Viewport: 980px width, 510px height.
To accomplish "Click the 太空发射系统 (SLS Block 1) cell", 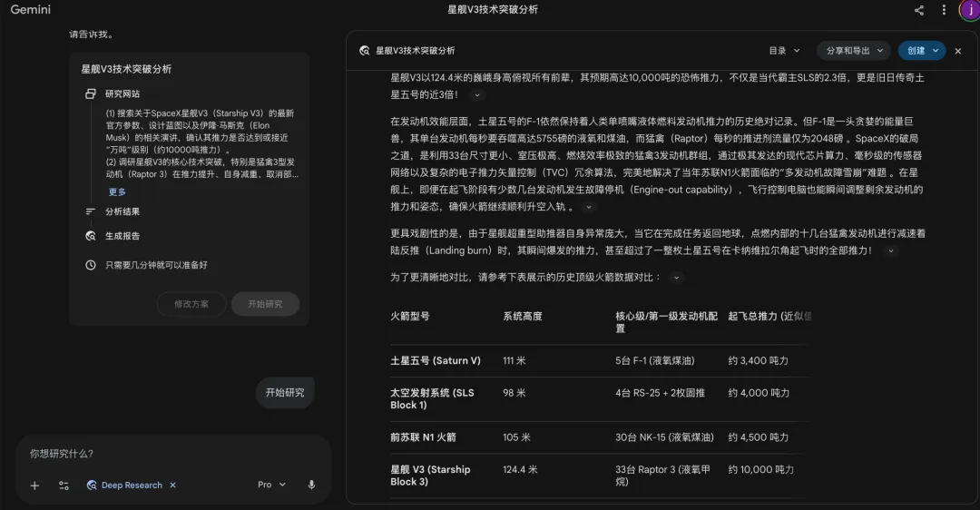I will [x=433, y=398].
